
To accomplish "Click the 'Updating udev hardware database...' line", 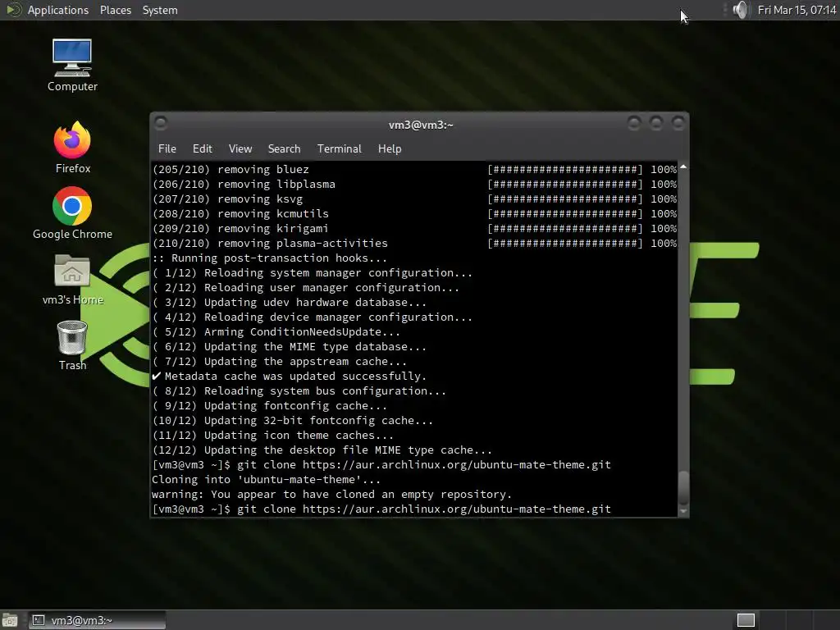I will click(290, 303).
